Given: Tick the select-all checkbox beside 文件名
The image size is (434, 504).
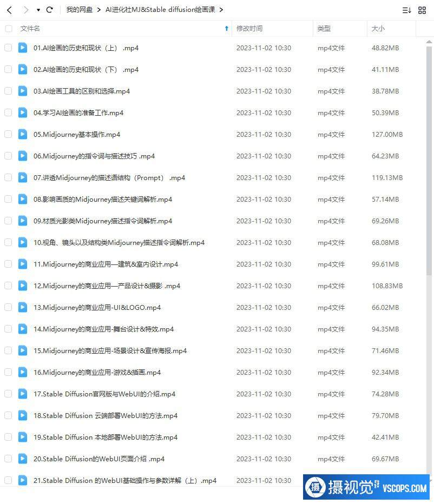Looking at the screenshot, I should click(x=9, y=29).
